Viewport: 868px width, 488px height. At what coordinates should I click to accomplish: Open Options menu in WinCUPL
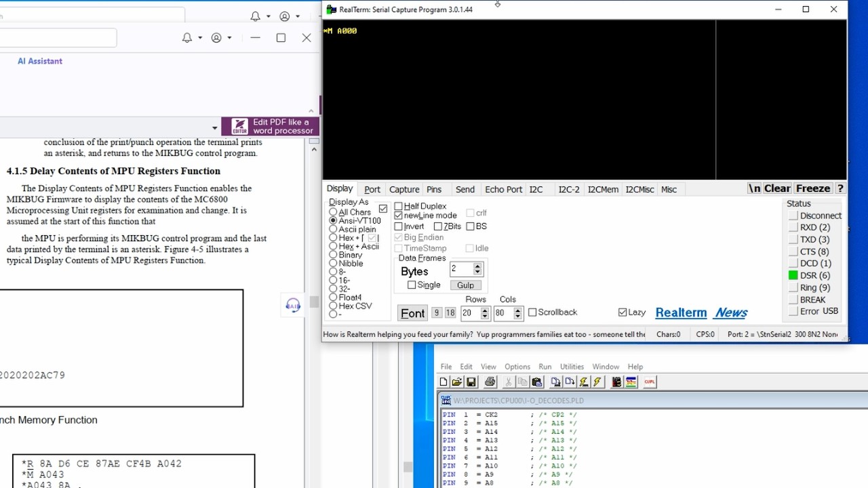517,367
